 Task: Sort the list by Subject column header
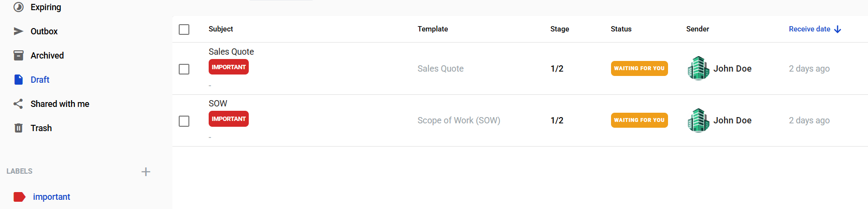[x=221, y=29]
